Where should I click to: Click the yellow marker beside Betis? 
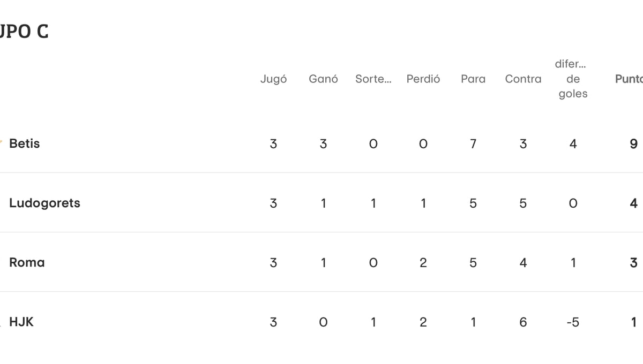(x=2, y=143)
